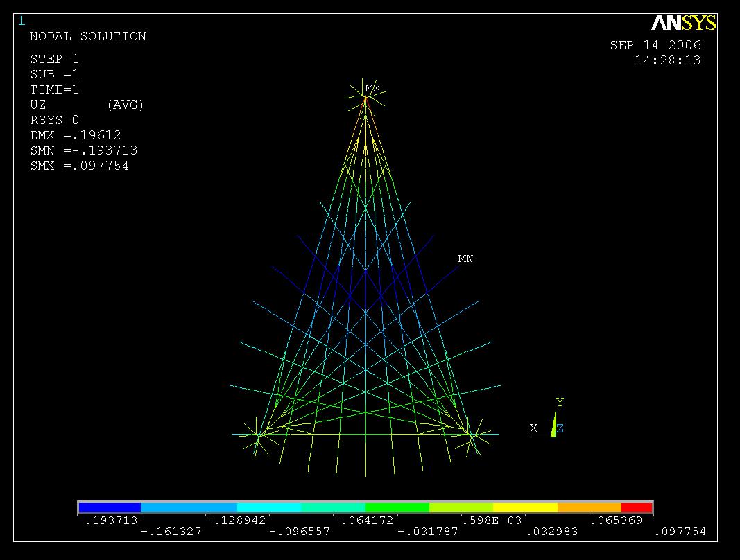Click the pure green legend color band
The height and width of the screenshot is (560, 740).
(x=397, y=507)
